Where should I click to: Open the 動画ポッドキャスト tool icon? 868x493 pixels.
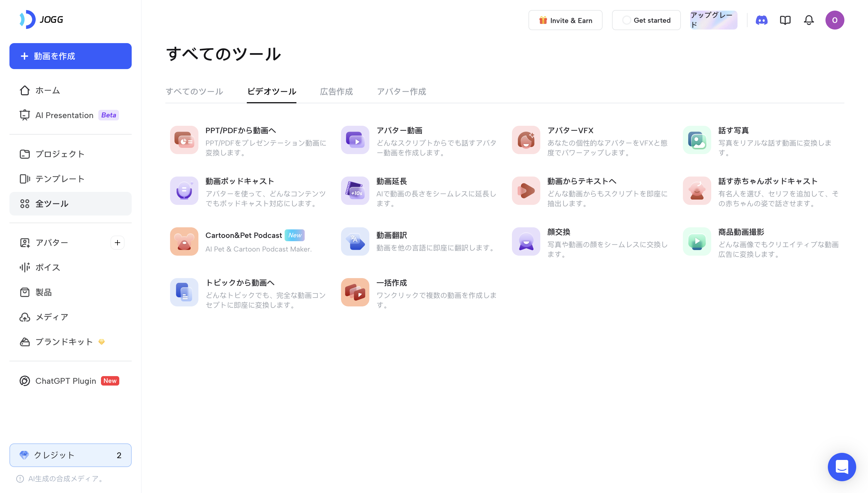pos(184,191)
